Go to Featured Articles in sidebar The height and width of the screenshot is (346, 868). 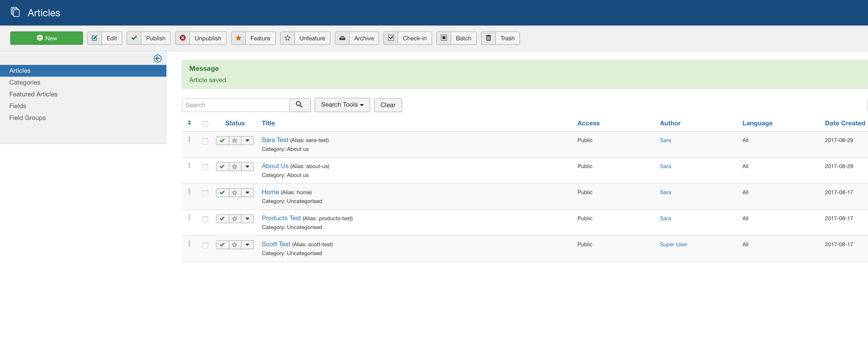[33, 94]
